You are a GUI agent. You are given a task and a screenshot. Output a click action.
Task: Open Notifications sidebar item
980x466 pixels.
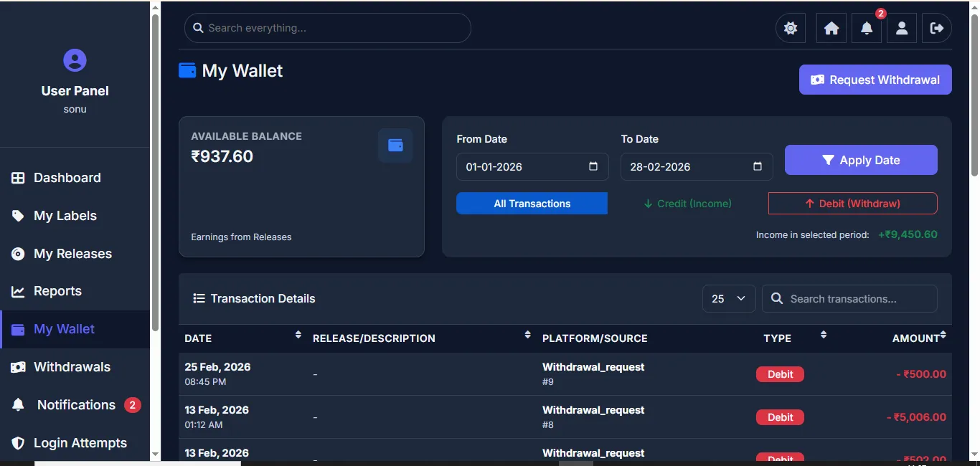point(75,405)
